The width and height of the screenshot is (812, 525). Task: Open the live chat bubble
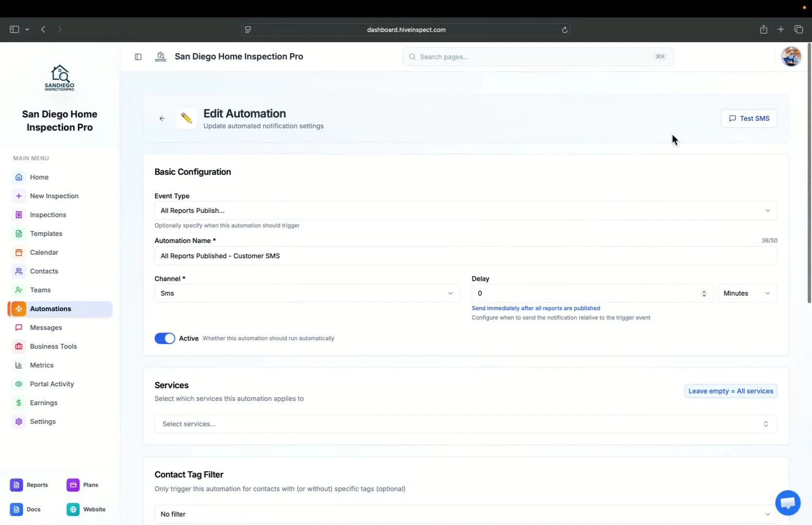(788, 503)
